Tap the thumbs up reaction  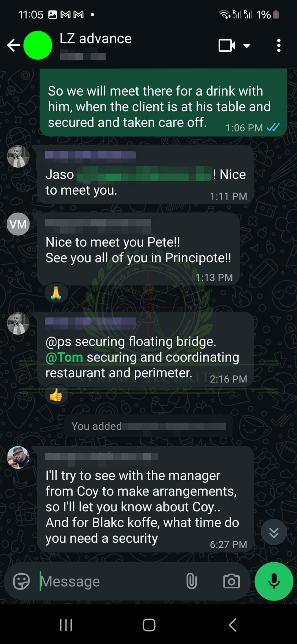click(x=56, y=395)
